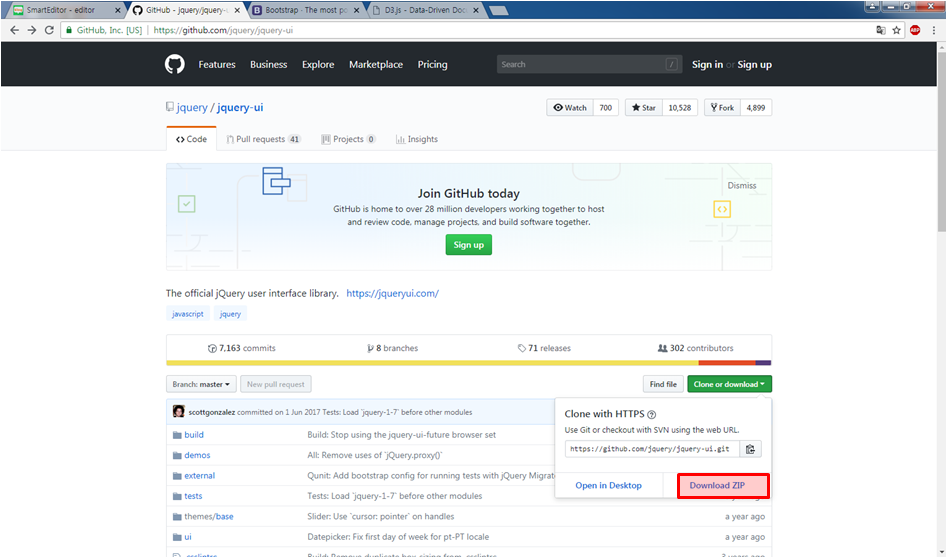Bookmark page with star icon in address bar
947x558 pixels.
896,30
